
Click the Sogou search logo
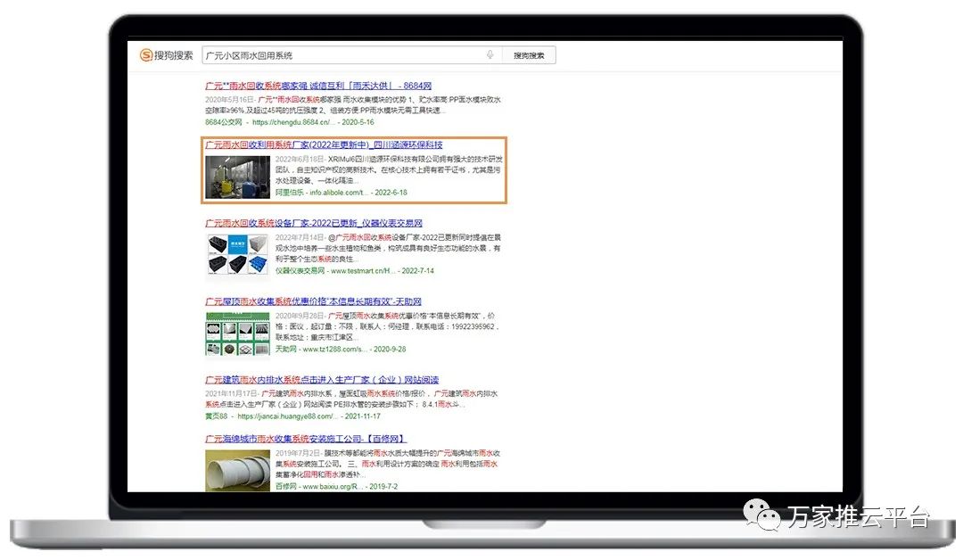click(166, 55)
